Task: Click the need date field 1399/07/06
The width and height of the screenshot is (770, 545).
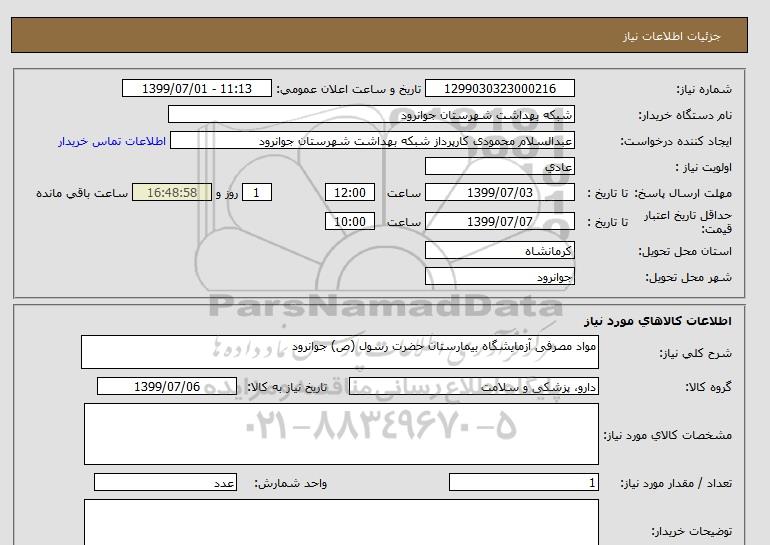Action: (x=167, y=387)
